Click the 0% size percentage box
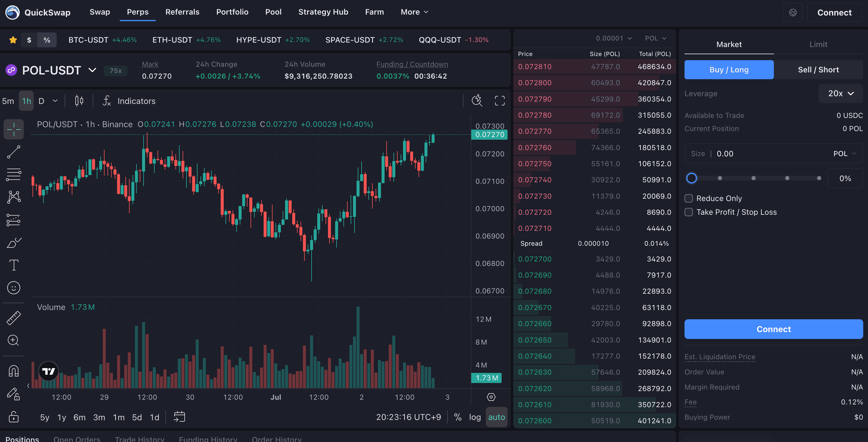 point(845,178)
